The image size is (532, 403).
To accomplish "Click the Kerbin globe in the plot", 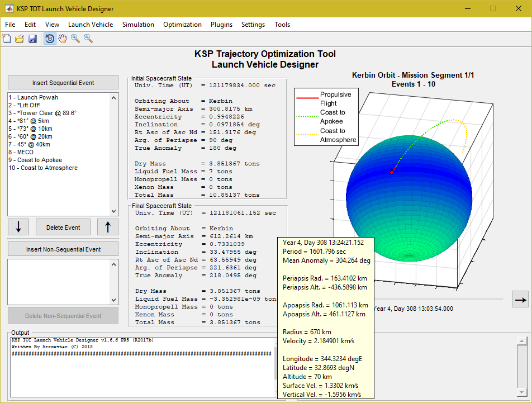I will pos(409,198).
